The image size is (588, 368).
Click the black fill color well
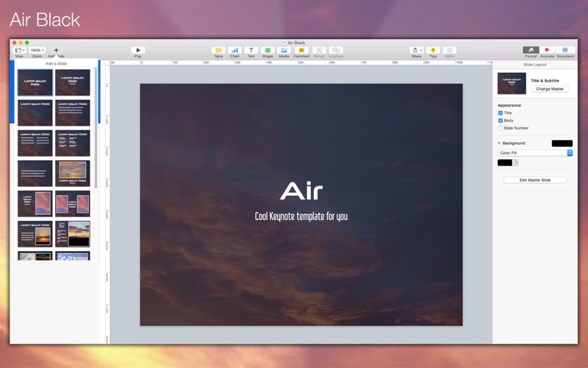coord(505,163)
